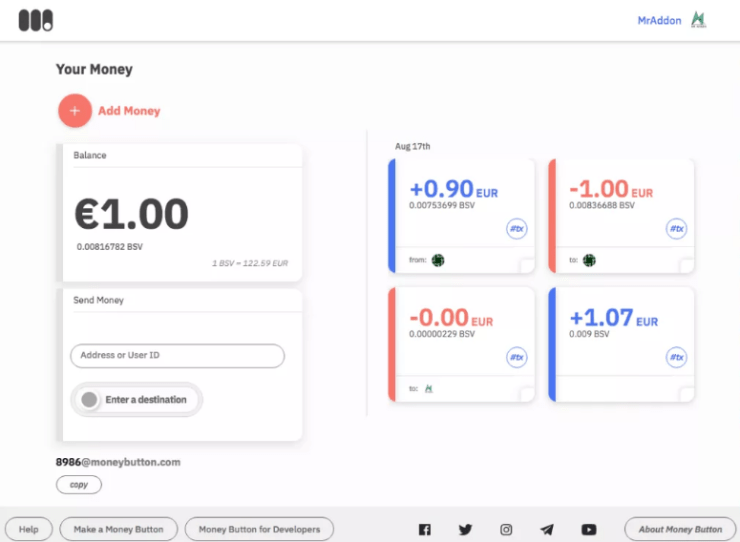Visit Instagram via the footer icon

pos(506,530)
